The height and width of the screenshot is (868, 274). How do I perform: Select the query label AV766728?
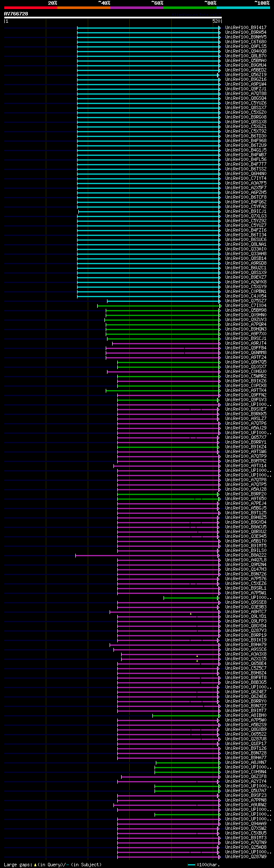coord(16,14)
